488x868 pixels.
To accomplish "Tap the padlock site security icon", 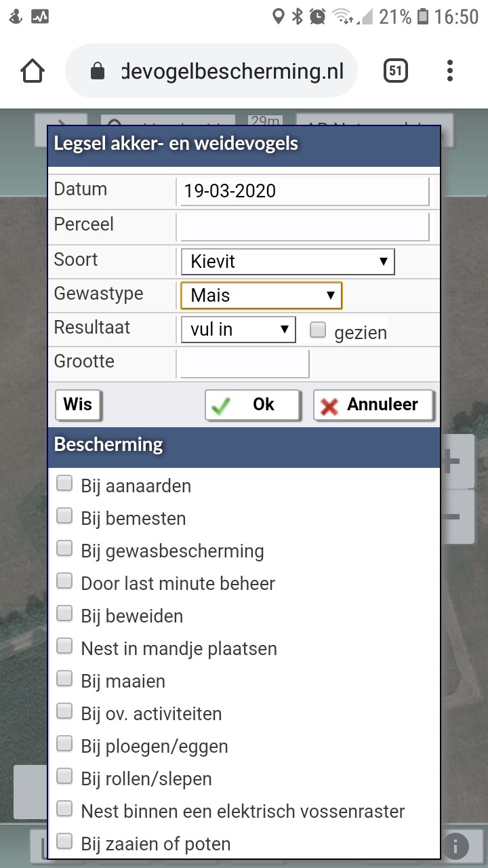I will 98,71.
